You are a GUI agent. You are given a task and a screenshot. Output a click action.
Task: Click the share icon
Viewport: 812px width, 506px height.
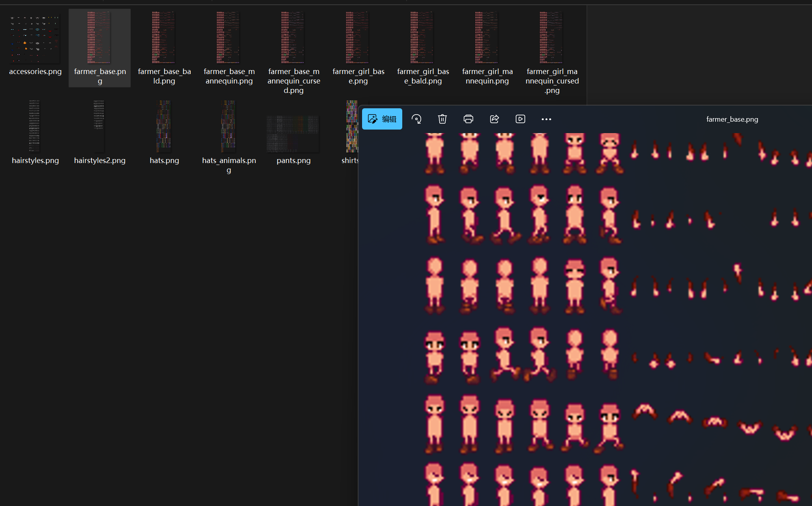(494, 119)
